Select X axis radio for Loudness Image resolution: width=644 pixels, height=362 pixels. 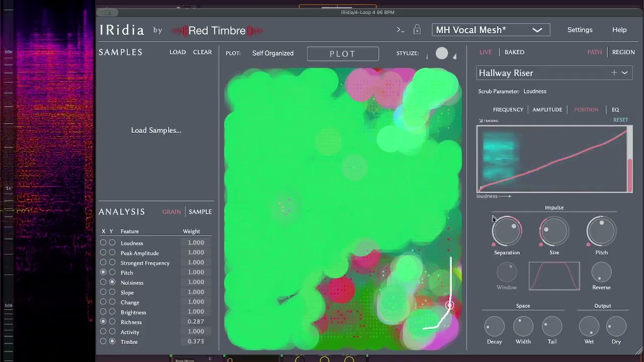pyautogui.click(x=103, y=243)
